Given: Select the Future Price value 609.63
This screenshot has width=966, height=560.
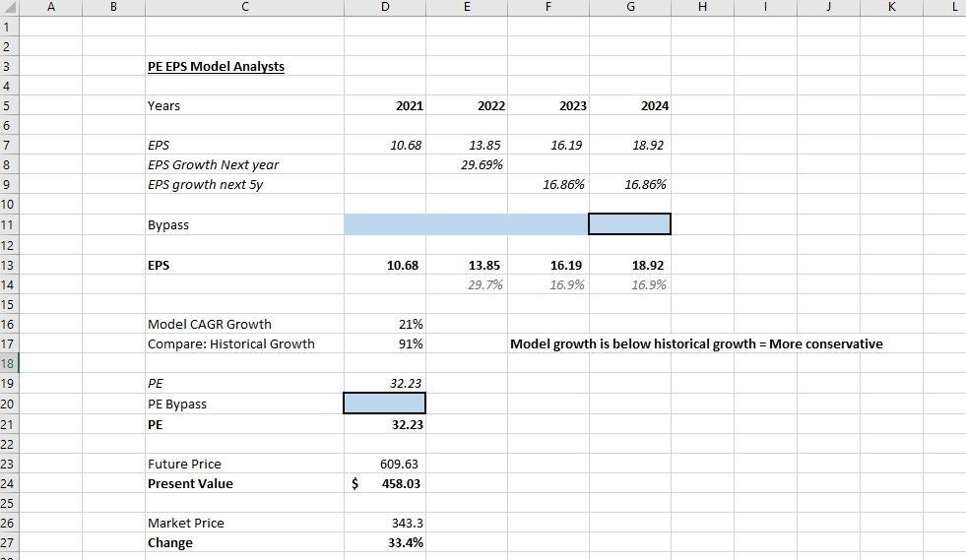Looking at the screenshot, I should 385,464.
